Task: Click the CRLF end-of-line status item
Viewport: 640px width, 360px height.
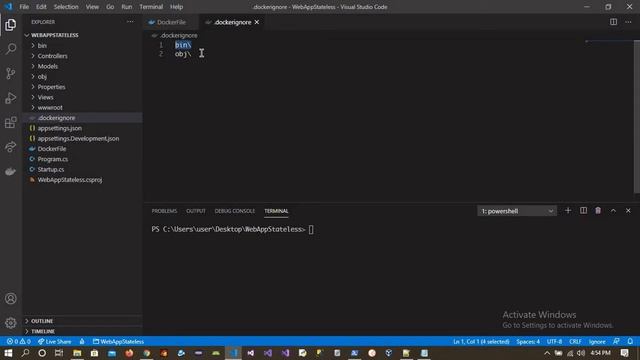Action: 575,341
